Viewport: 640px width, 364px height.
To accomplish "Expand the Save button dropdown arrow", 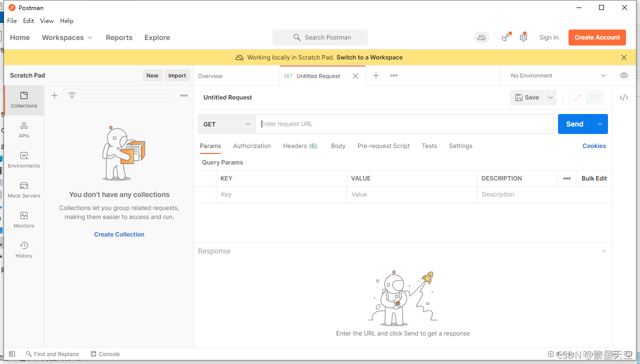I will tap(550, 97).
